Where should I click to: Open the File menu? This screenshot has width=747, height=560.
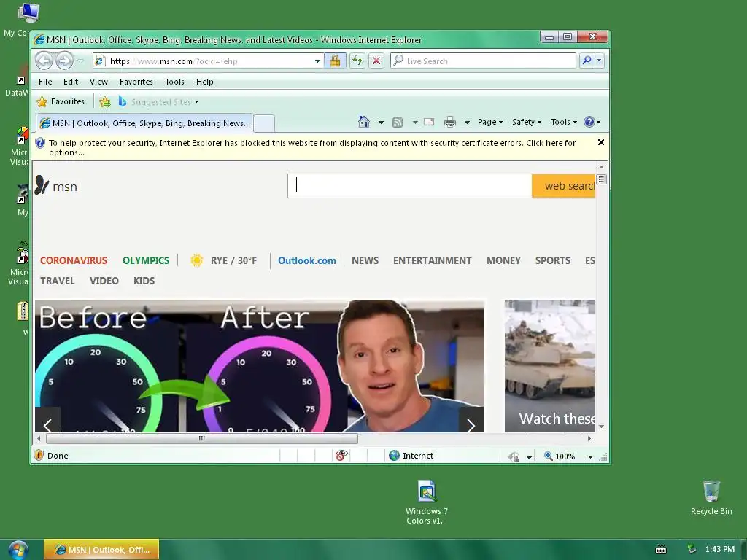[45, 82]
